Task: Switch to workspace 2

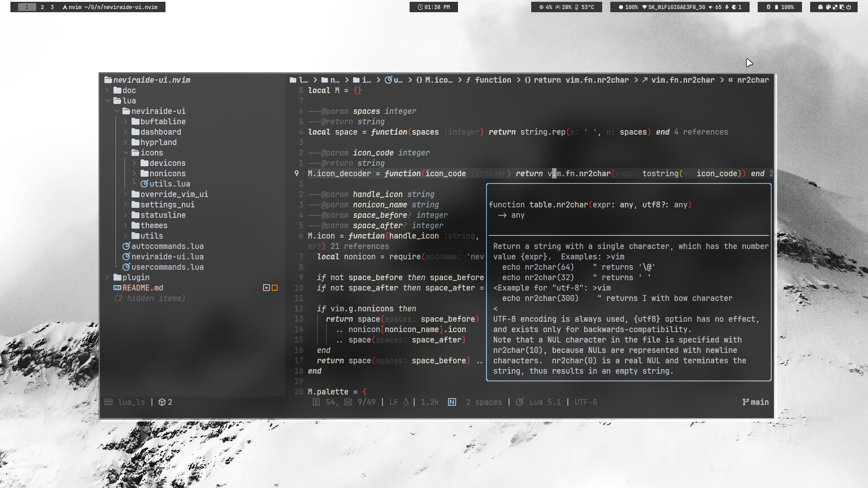Action: [x=42, y=7]
